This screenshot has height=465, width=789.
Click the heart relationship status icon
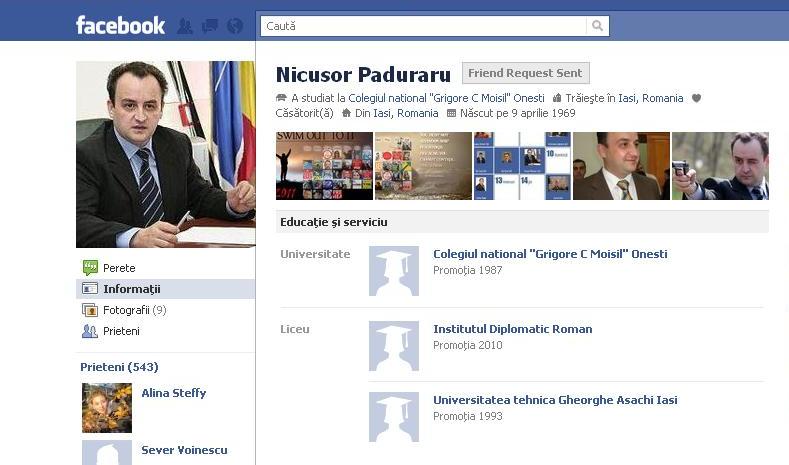[x=696, y=98]
